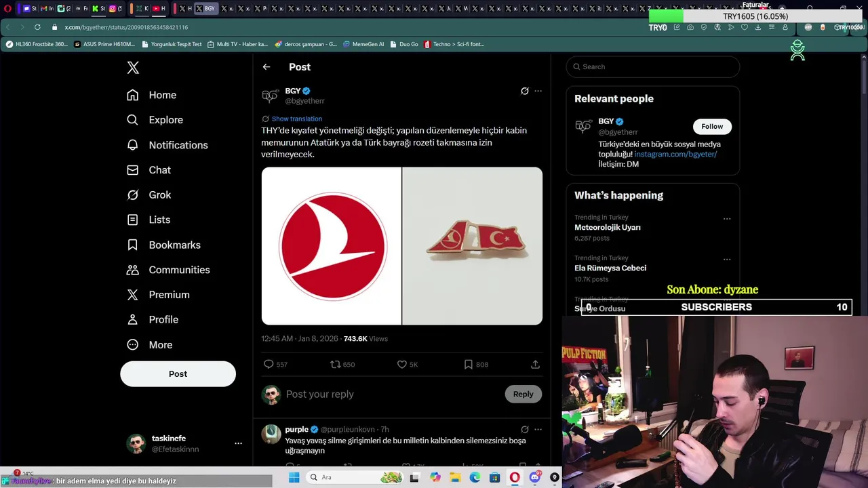Screen dimensions: 868x488
Task: Open Lists in the sidebar
Action: pos(149,220)
